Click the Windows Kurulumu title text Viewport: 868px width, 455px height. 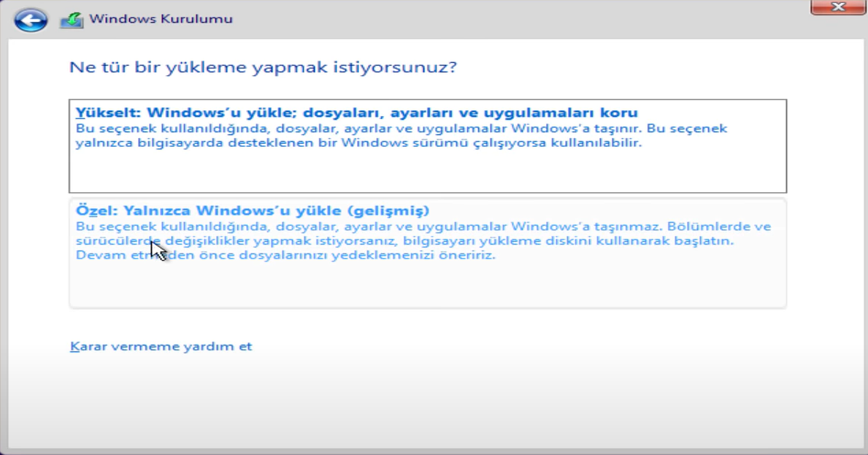click(161, 19)
